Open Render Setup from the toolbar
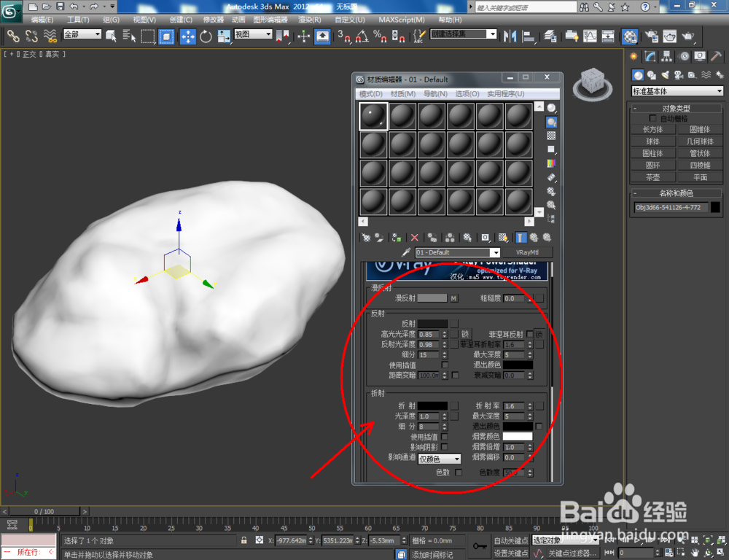 point(651,36)
